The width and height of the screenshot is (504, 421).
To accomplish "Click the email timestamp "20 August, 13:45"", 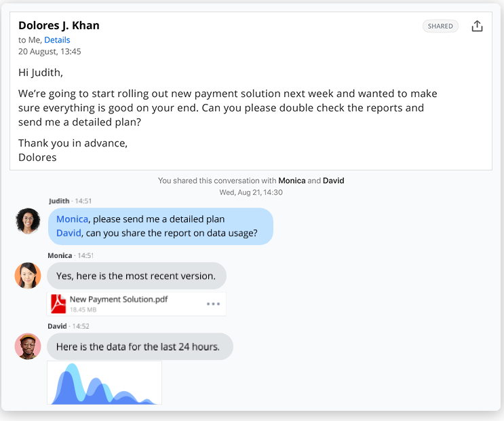I will 50,52.
